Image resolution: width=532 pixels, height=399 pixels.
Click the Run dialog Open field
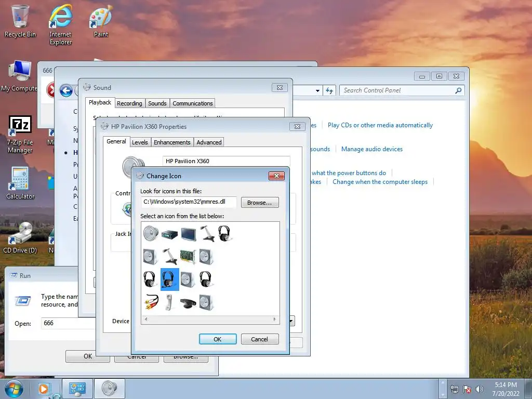68,323
